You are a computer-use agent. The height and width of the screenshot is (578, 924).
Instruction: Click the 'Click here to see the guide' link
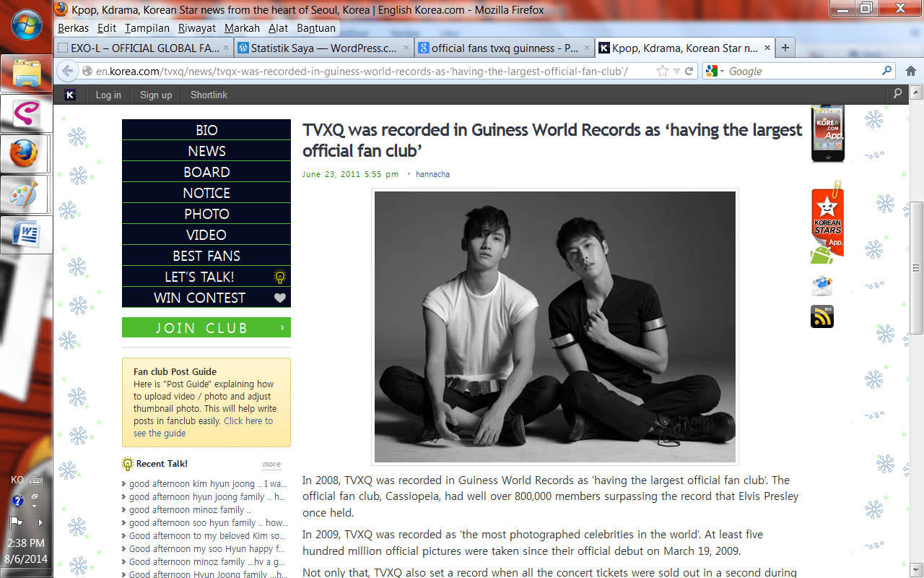coord(204,427)
